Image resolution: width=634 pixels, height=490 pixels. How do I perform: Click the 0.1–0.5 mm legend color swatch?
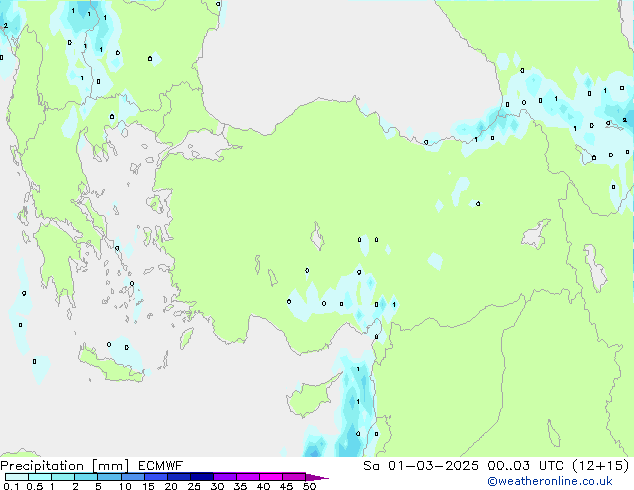point(17,477)
